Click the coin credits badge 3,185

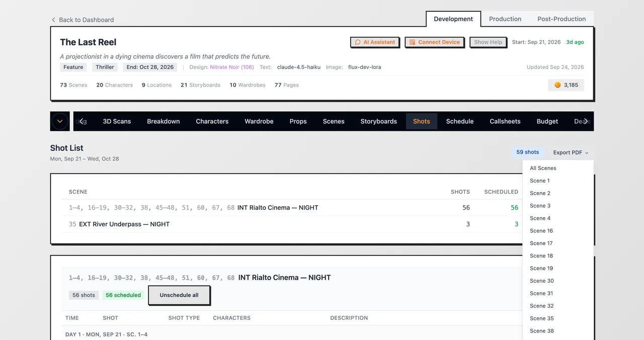[x=566, y=85]
